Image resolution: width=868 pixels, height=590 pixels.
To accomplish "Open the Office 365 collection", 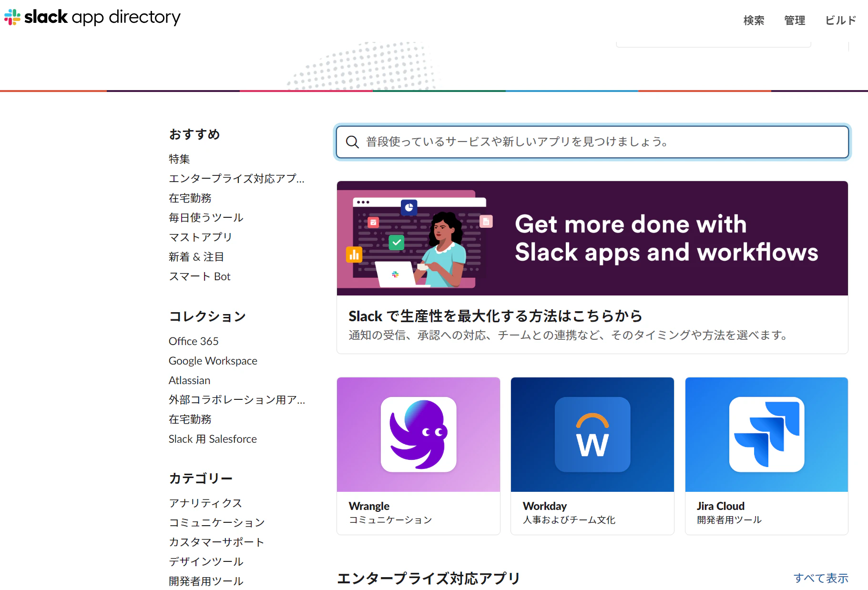I will pyautogui.click(x=194, y=341).
